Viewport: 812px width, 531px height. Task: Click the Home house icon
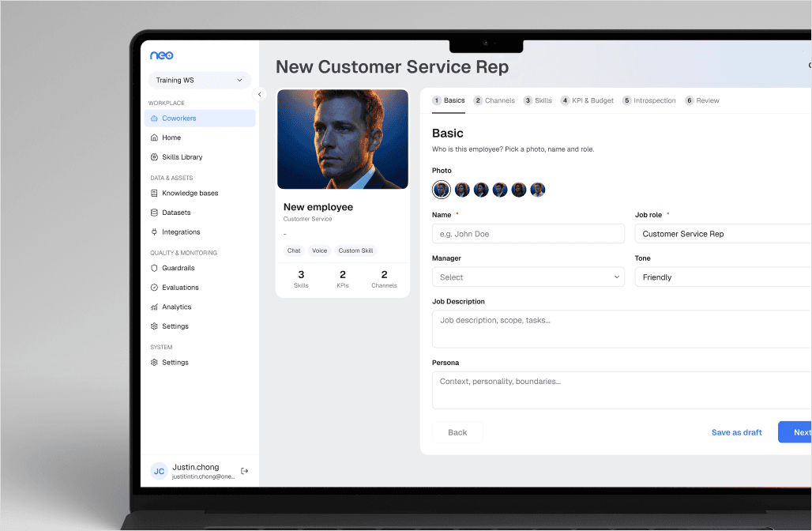[x=154, y=137]
